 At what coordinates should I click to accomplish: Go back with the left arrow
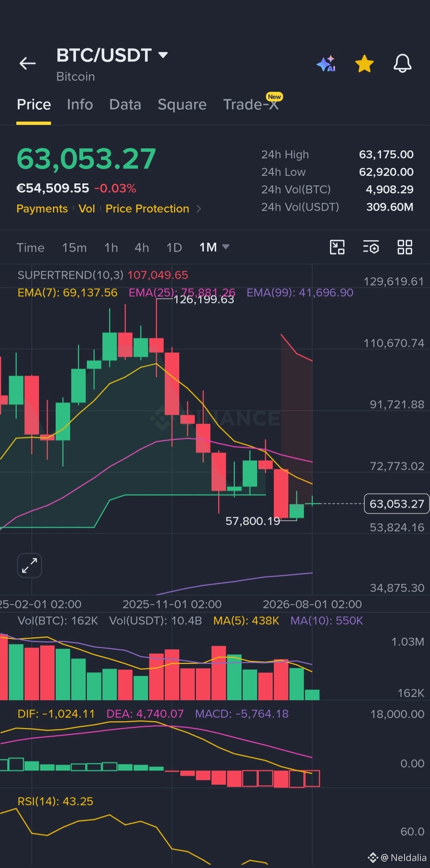tap(27, 63)
